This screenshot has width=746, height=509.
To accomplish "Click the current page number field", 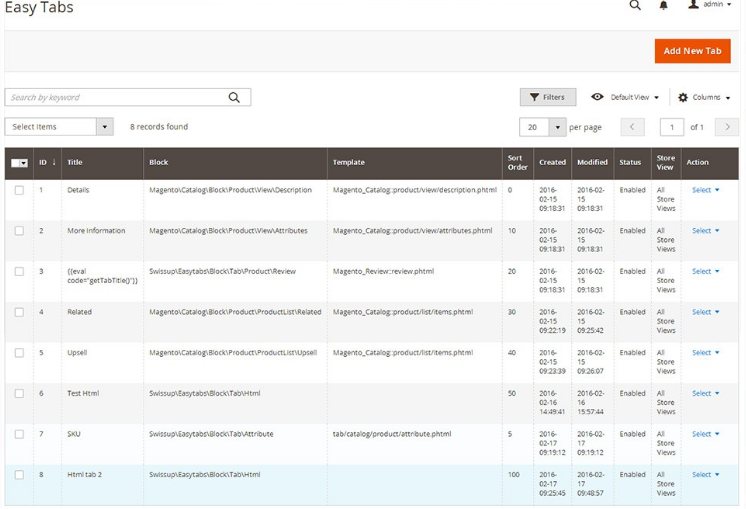I will point(671,127).
